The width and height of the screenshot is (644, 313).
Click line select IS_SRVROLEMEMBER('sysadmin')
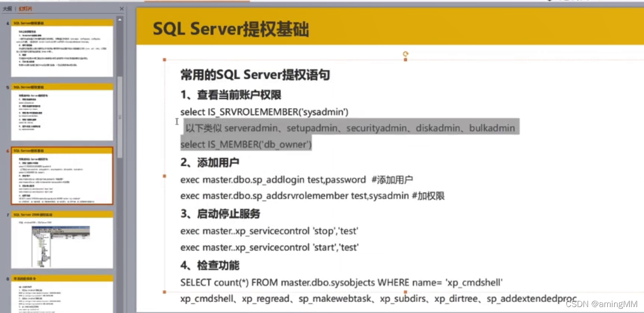click(x=264, y=112)
